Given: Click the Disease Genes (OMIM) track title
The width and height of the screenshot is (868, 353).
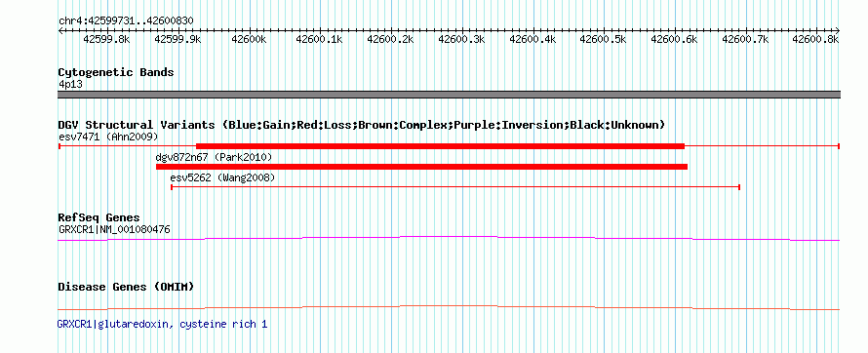Looking at the screenshot, I should pos(126,287).
